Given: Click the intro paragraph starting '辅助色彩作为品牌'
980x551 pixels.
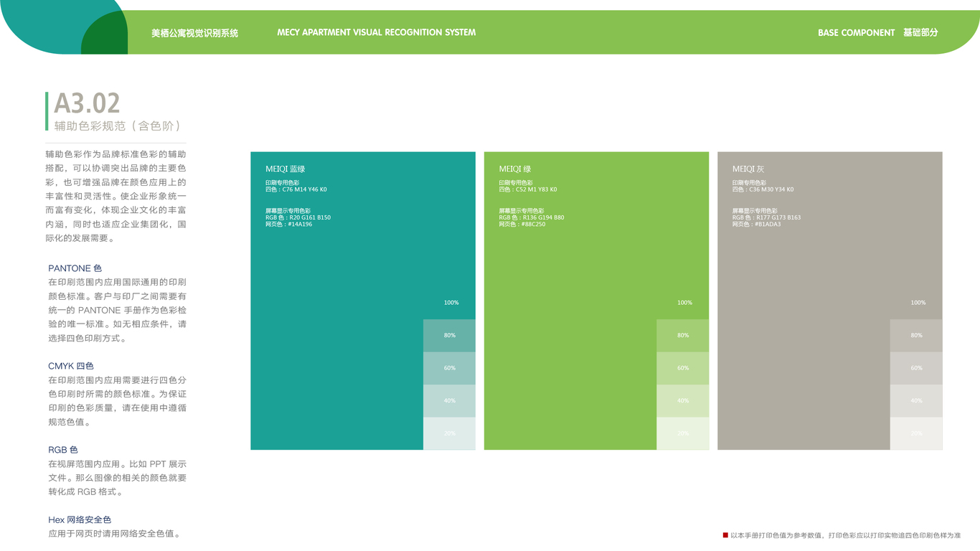Looking at the screenshot, I should tap(116, 196).
